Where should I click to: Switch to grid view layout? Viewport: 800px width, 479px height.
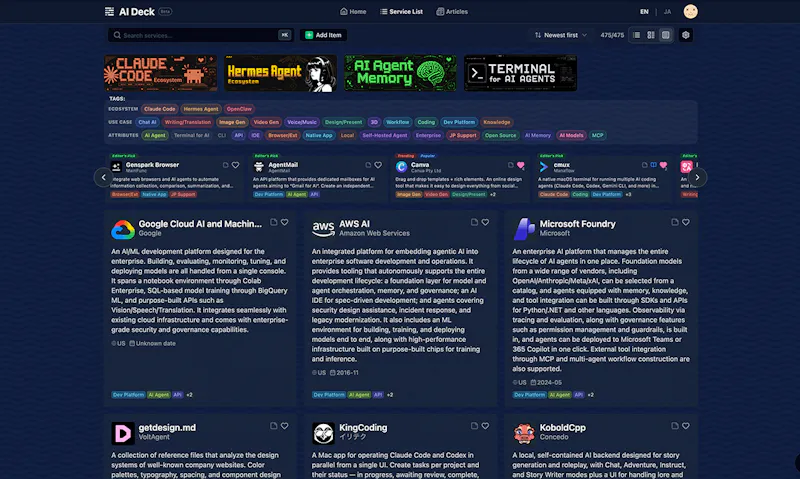pyautogui.click(x=651, y=35)
